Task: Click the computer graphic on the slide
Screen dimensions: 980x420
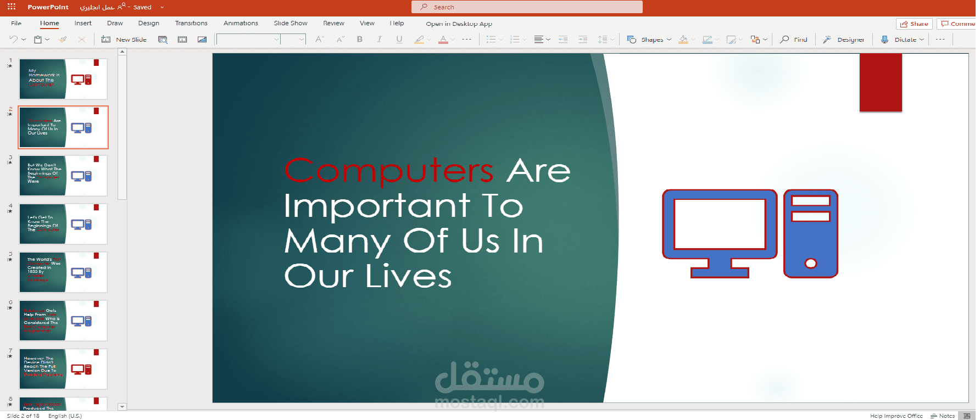Action: (x=750, y=233)
